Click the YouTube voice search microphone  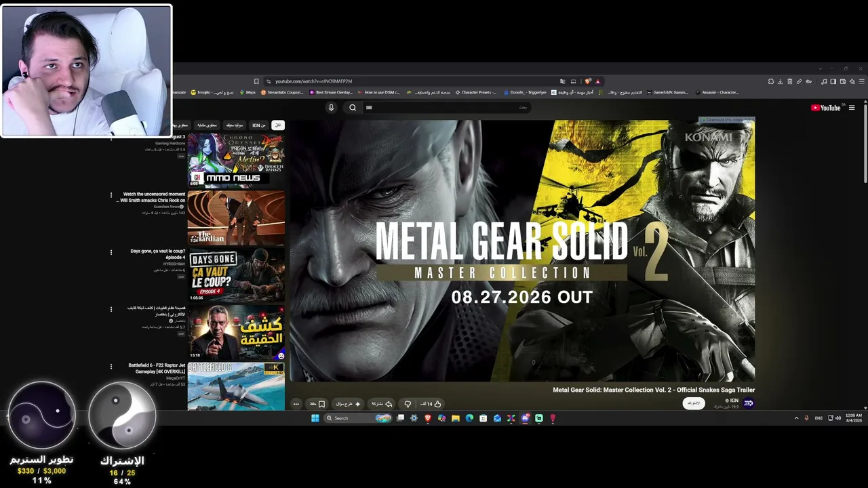[x=331, y=107]
